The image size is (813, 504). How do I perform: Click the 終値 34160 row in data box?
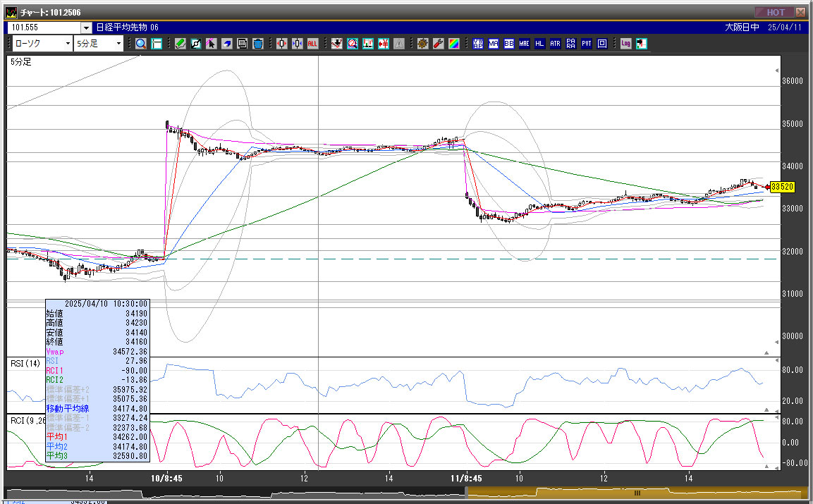pyautogui.click(x=97, y=342)
